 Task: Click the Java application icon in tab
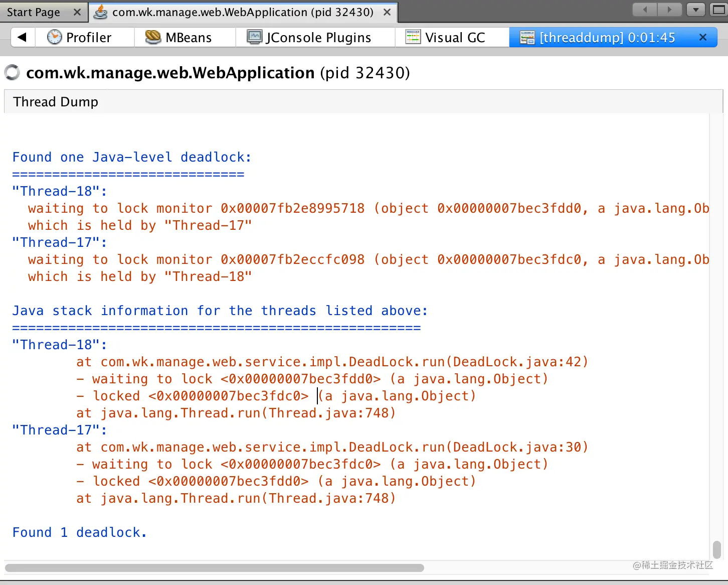tap(101, 12)
